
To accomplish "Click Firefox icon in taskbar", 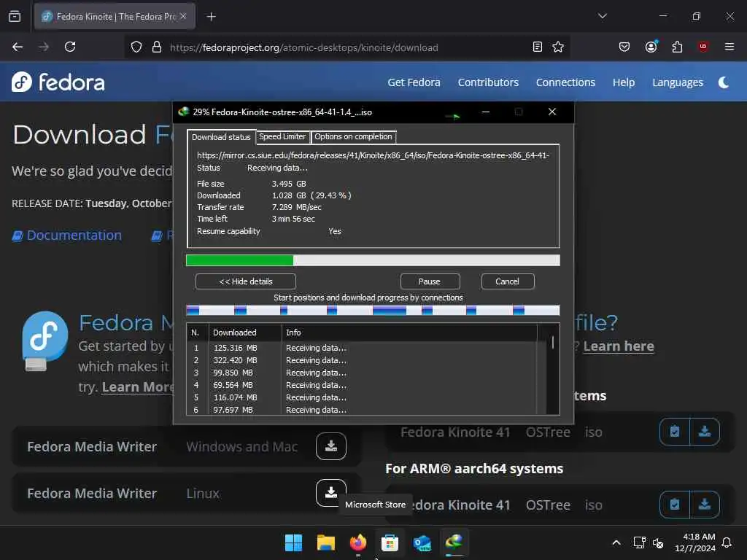I will point(357,542).
